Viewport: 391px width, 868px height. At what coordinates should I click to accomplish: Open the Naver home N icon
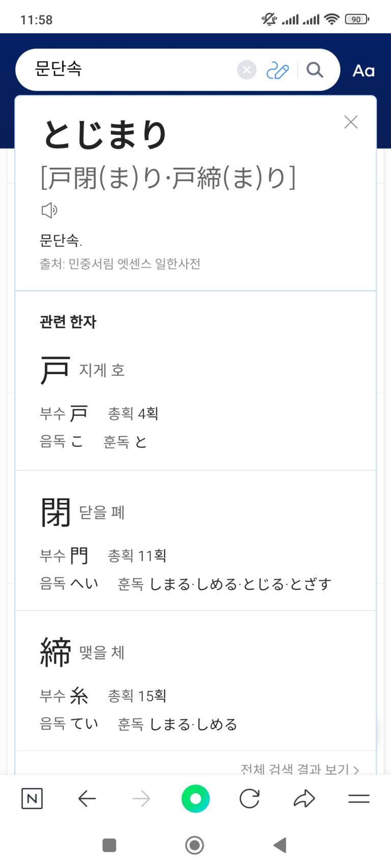[x=32, y=798]
